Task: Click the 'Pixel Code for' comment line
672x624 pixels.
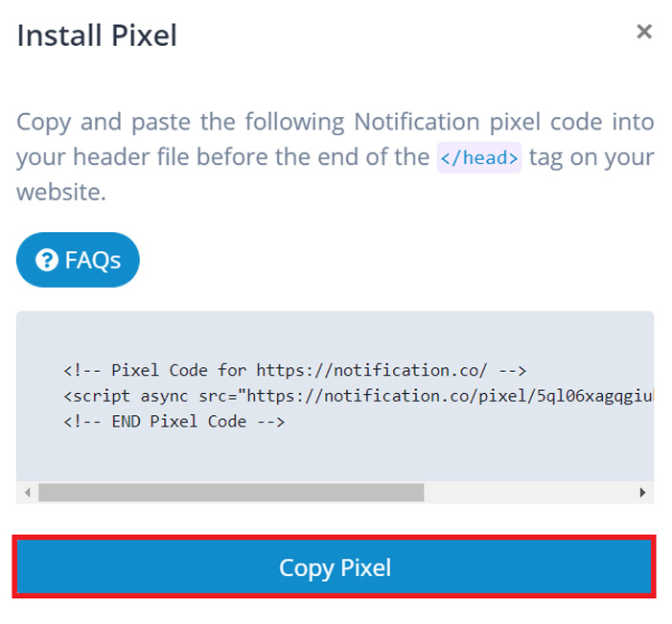Action: pos(295,370)
